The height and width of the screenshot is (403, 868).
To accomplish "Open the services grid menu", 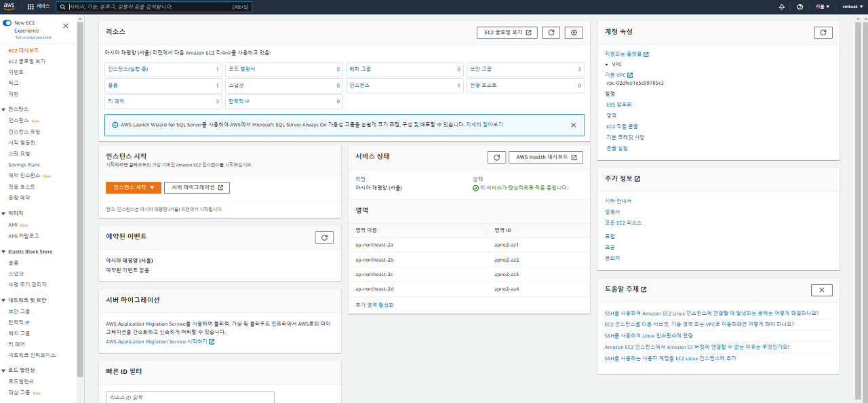I will pyautogui.click(x=31, y=6).
